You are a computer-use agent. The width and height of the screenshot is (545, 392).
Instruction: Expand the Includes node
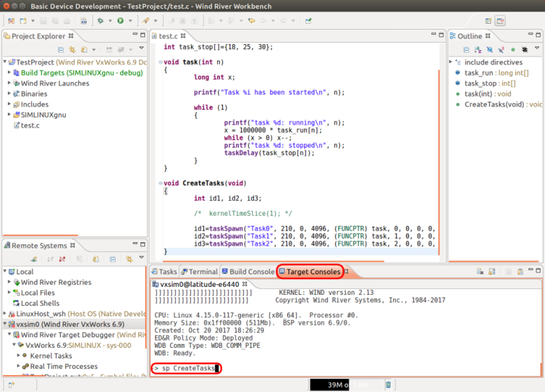tap(9, 104)
